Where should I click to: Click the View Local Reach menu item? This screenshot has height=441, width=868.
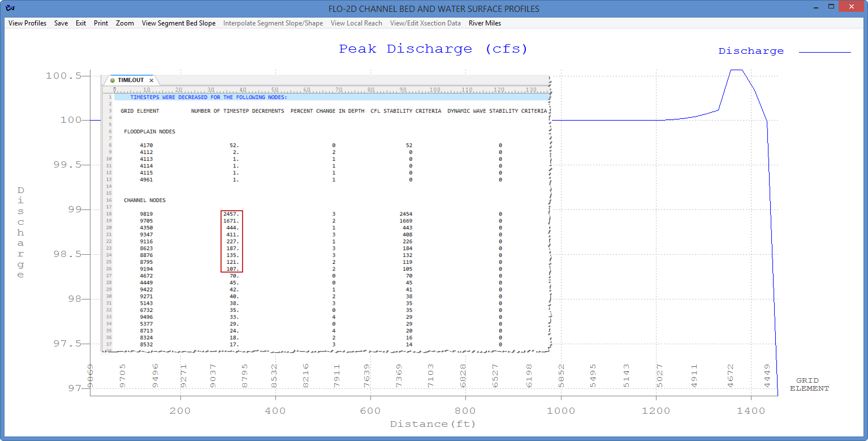tap(356, 23)
